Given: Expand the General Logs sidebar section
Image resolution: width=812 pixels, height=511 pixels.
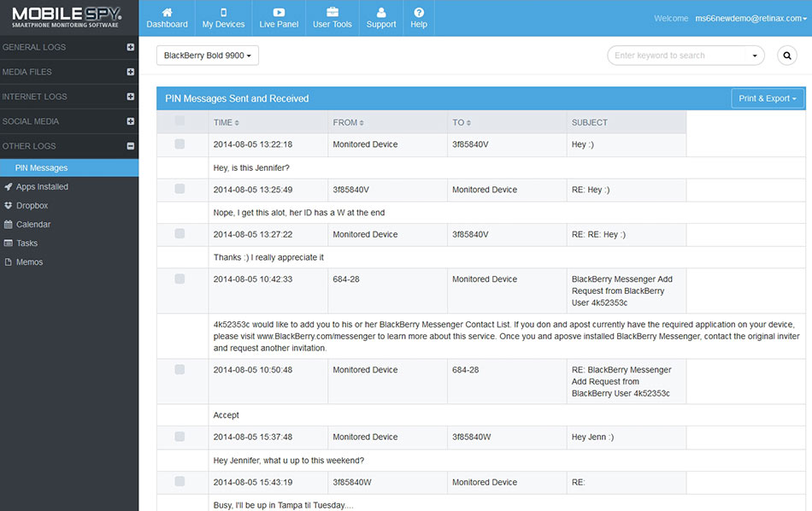Looking at the screenshot, I should [131, 48].
